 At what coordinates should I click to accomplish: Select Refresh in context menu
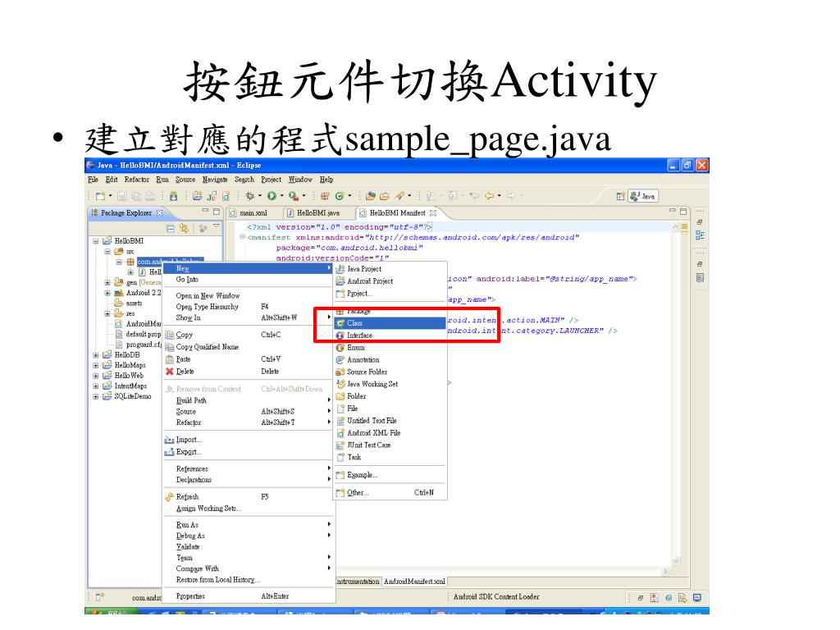(248, 497)
